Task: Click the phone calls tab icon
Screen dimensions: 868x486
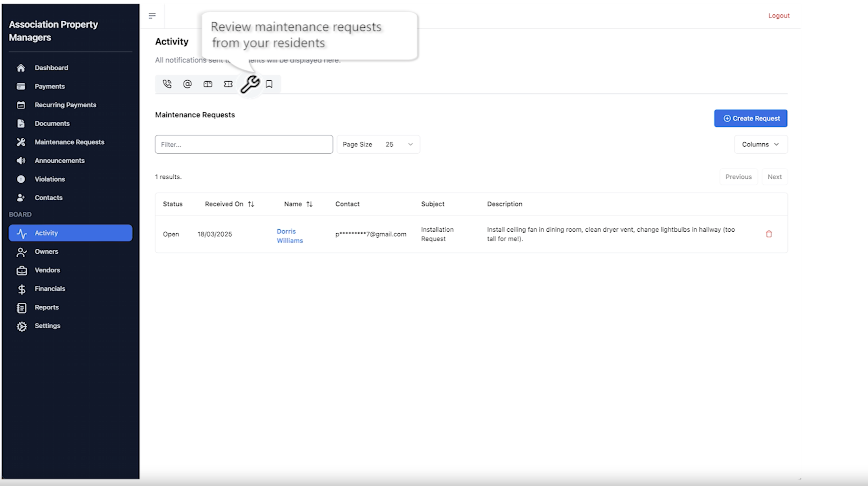Action: (167, 84)
